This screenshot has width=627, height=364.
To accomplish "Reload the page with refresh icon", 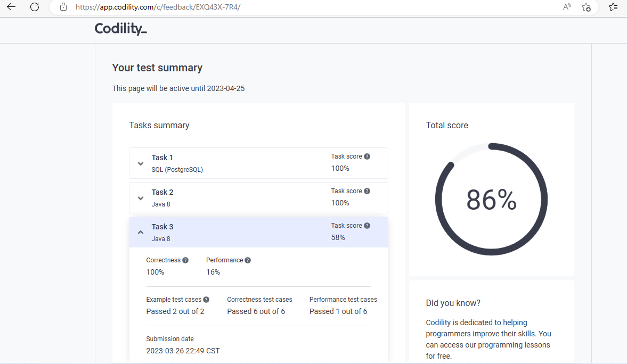I will tap(35, 7).
